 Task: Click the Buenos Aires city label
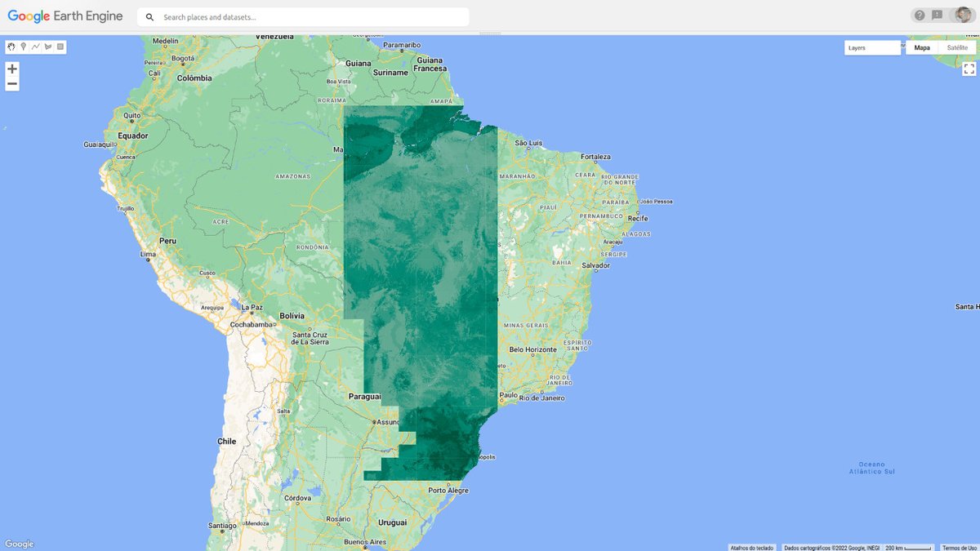tap(365, 542)
